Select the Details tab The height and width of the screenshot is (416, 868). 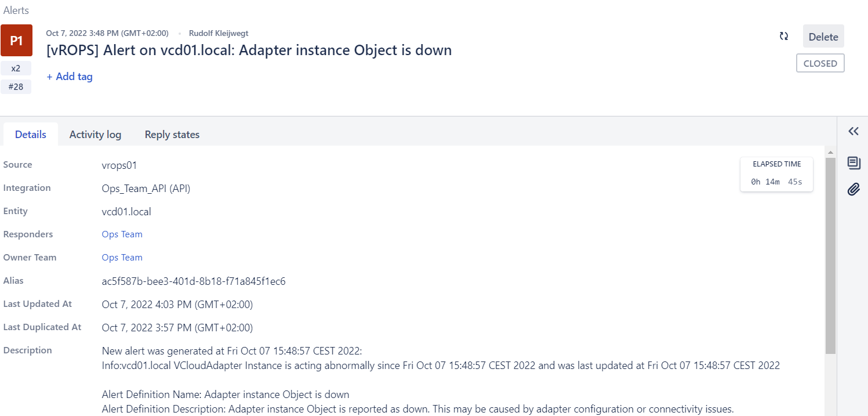click(x=30, y=134)
